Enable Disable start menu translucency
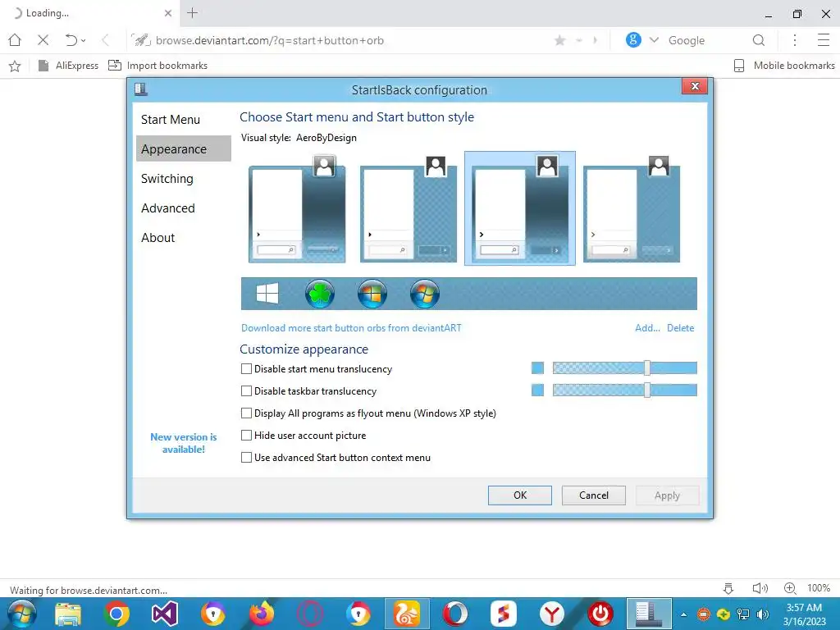 [x=246, y=368]
